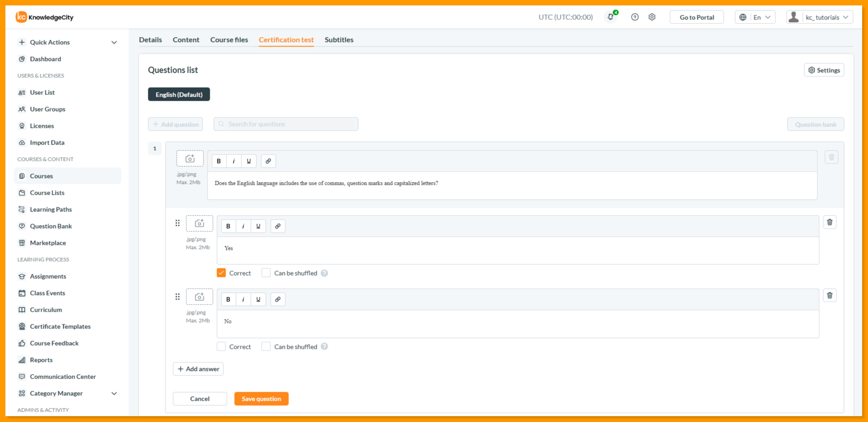Select the English (Default) language button
This screenshot has height=422, width=868.
pyautogui.click(x=179, y=94)
